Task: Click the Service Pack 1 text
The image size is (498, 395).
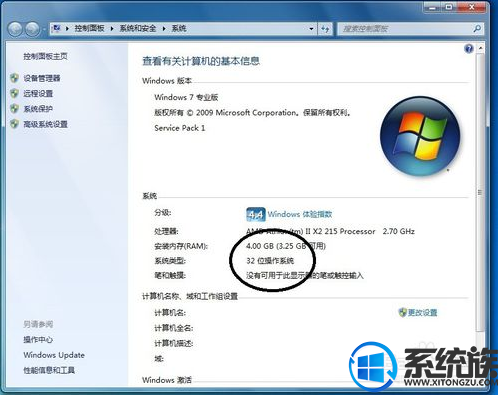Action: 180,128
